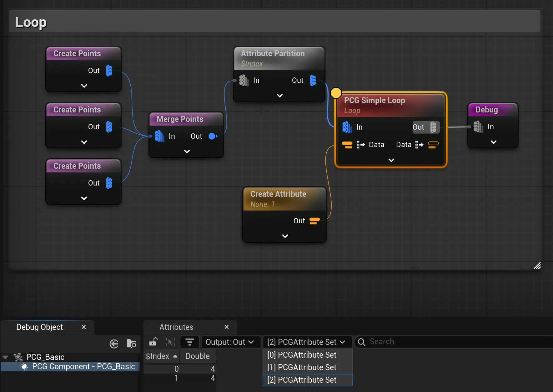Click the folder search icon in Debug Object
553x392 pixels.
[131, 344]
